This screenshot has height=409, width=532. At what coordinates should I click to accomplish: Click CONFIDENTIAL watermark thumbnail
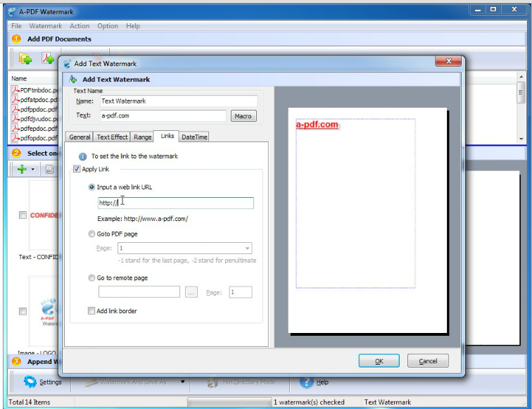click(44, 215)
